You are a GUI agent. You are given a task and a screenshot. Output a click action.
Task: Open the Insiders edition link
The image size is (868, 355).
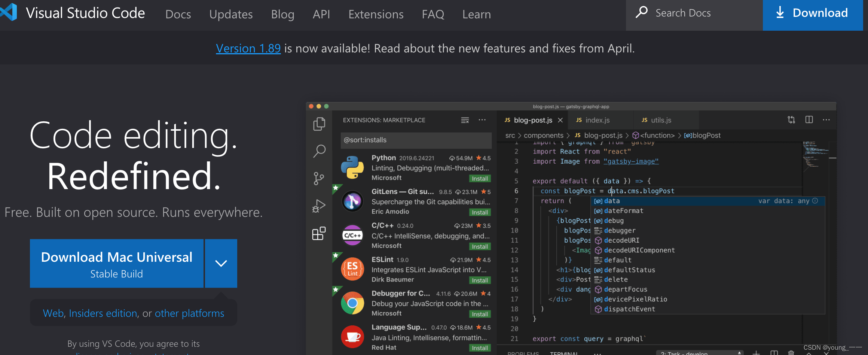point(103,313)
